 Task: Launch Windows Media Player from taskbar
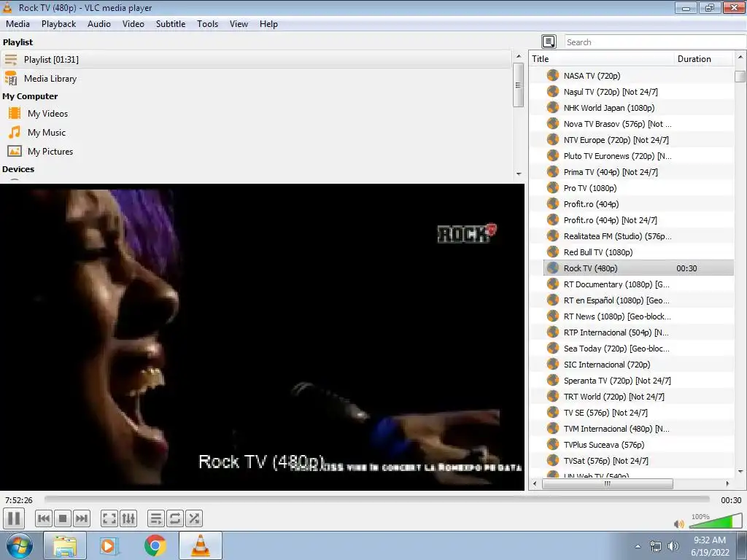tap(108, 545)
